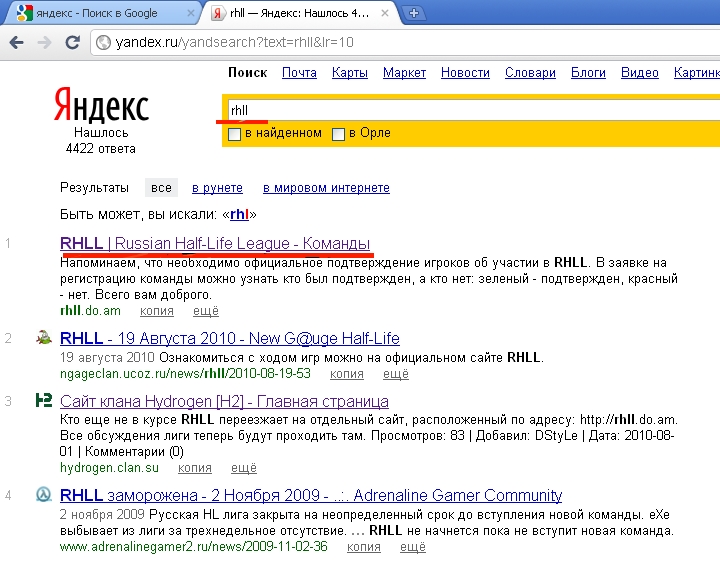Open the Блоги service link
The image size is (720, 564).
[x=588, y=73]
